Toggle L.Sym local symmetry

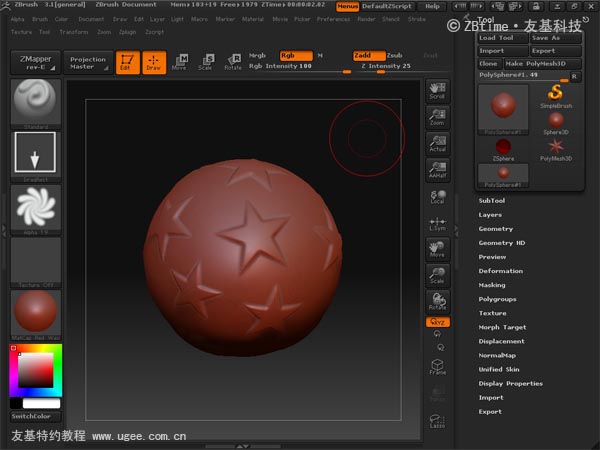point(437,223)
